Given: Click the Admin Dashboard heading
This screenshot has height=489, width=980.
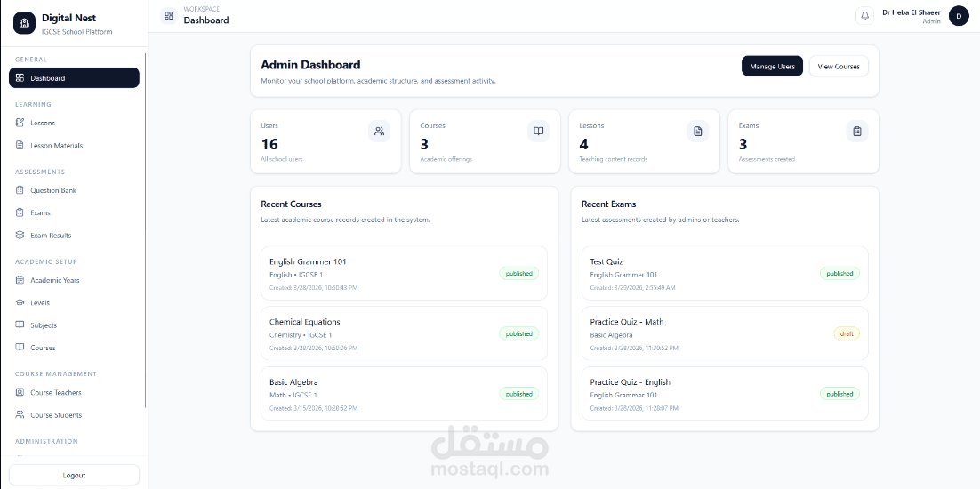Looking at the screenshot, I should [310, 65].
